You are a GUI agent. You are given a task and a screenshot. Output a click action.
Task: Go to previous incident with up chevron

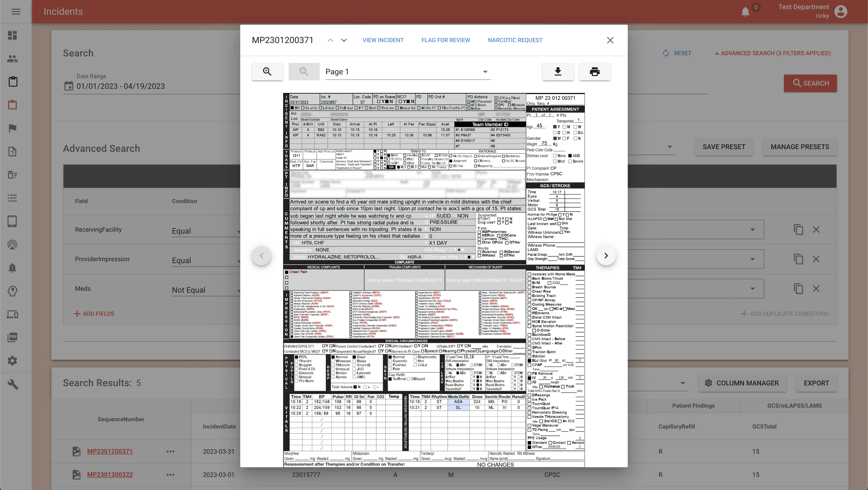click(x=330, y=40)
